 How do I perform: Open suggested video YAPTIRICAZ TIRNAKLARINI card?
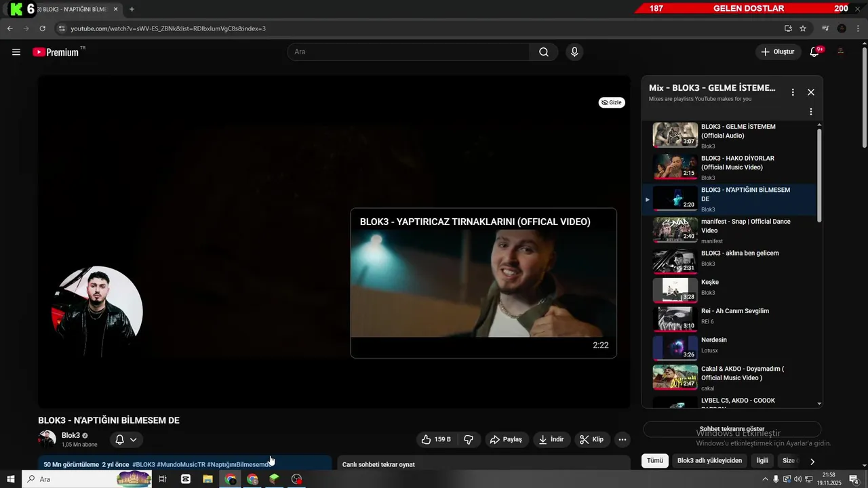click(484, 283)
